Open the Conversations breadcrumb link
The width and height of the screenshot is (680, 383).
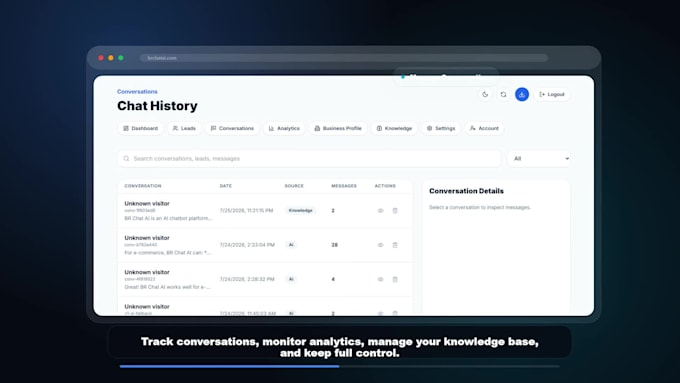137,92
